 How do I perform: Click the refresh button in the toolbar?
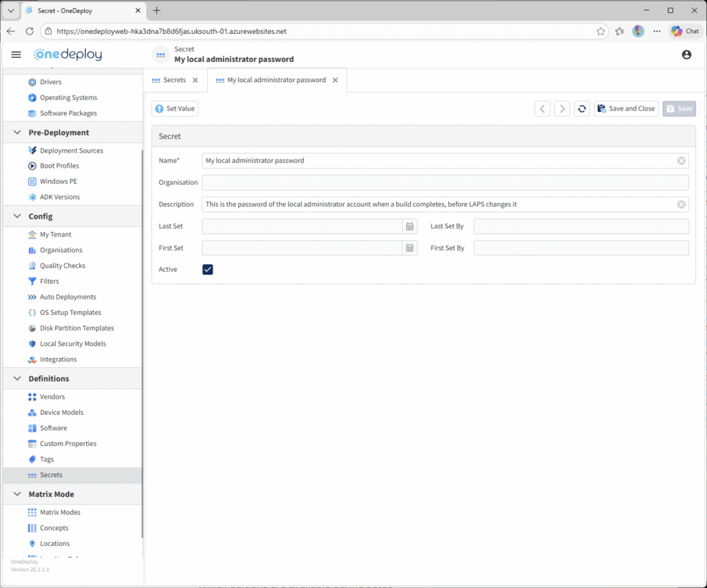[x=581, y=108]
